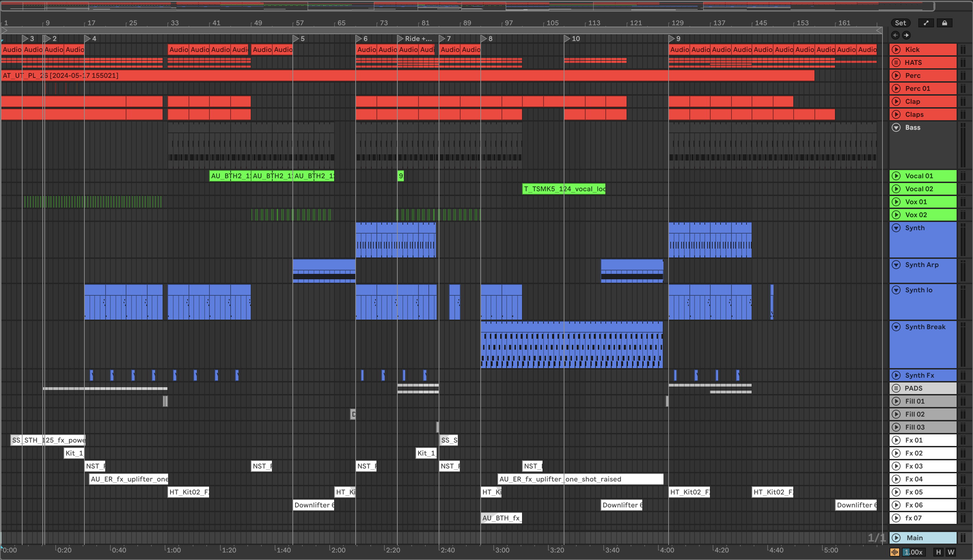Click the 2:00 mark in the time ruler
This screenshot has width=973, height=560.
tap(338, 550)
